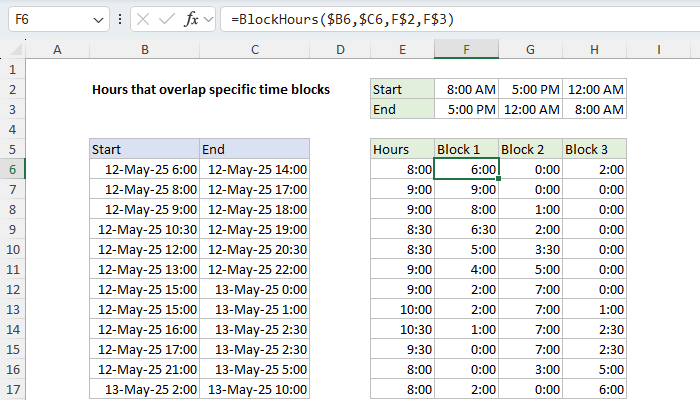The image size is (700, 400).
Task: Click the 'Block 2' header cell
Action: tap(530, 149)
